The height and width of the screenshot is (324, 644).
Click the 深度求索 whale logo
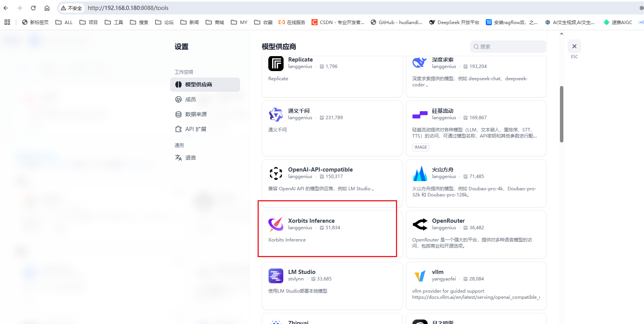(420, 62)
